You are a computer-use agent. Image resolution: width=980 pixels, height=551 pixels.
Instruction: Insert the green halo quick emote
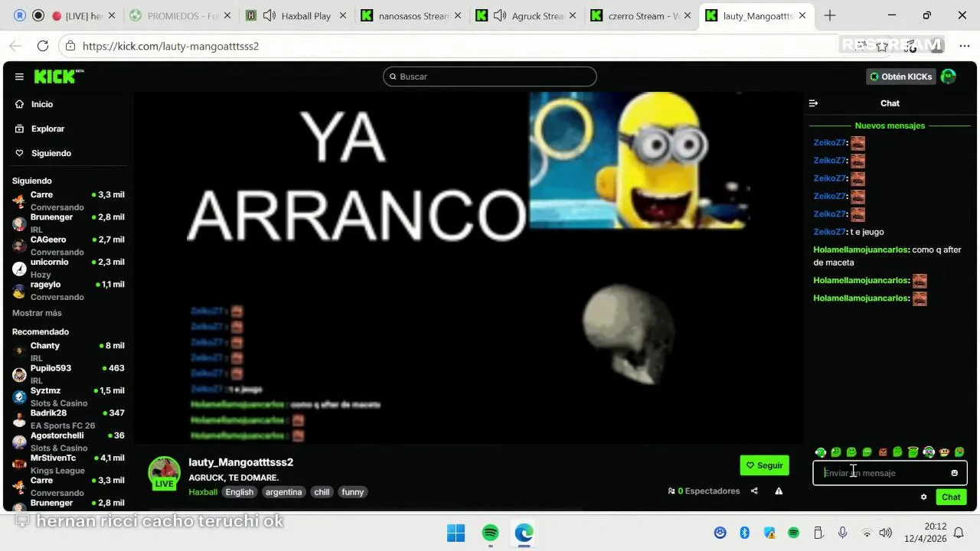[x=913, y=452]
